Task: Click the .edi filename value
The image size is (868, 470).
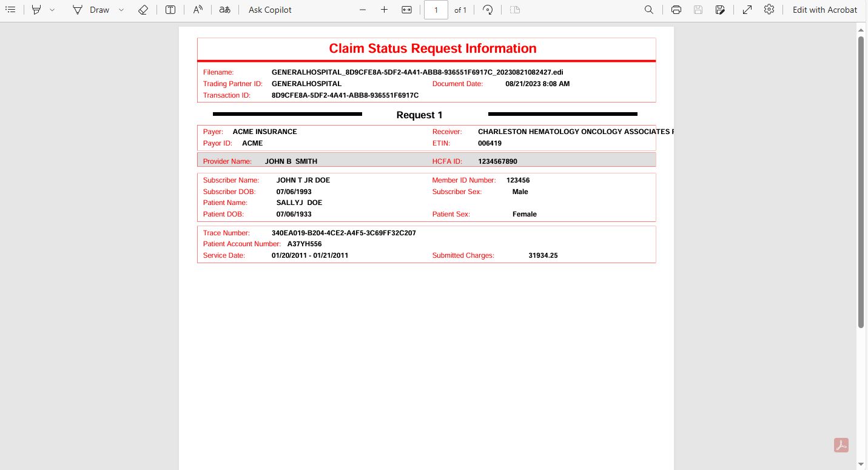Action: click(417, 72)
